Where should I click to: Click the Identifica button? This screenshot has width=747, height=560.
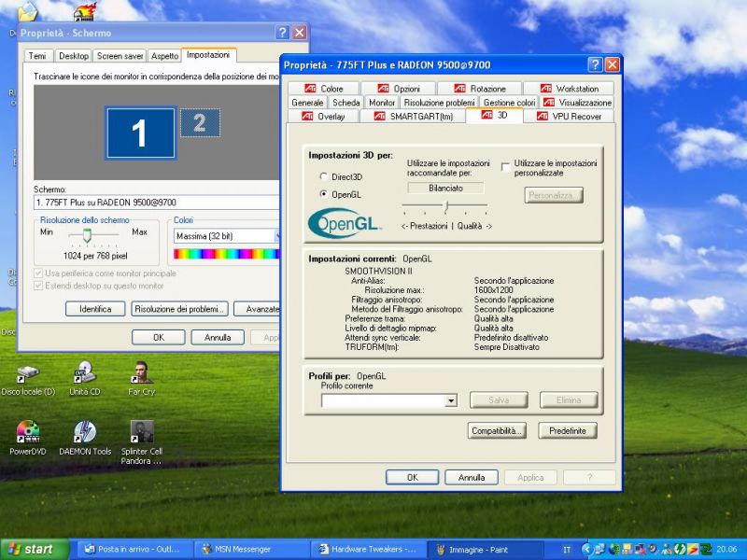click(x=95, y=309)
